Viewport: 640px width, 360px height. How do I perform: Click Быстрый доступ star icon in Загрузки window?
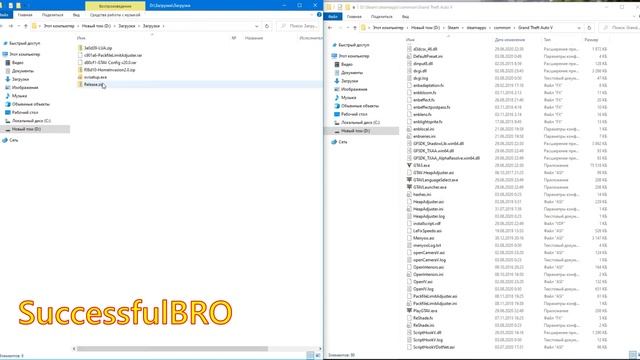click(x=5, y=43)
